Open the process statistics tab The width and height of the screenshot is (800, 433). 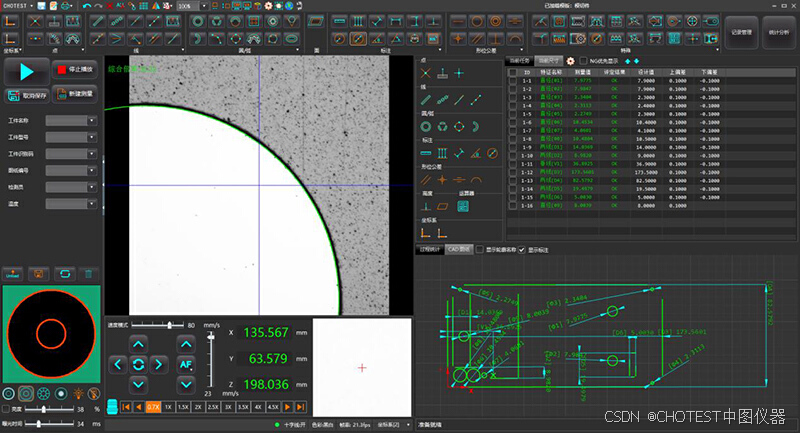[430, 249]
